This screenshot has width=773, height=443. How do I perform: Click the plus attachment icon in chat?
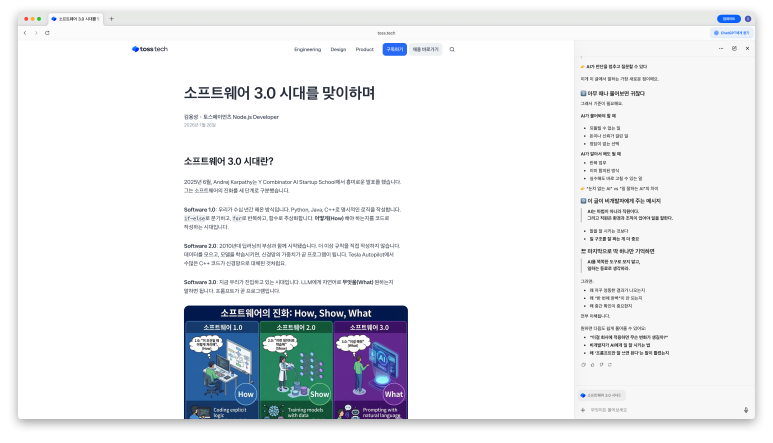tap(583, 409)
